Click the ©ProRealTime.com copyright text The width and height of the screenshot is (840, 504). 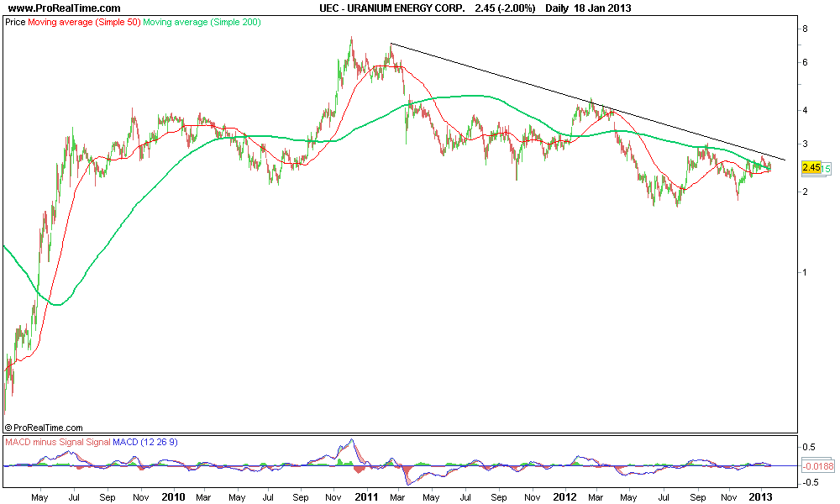point(44,428)
